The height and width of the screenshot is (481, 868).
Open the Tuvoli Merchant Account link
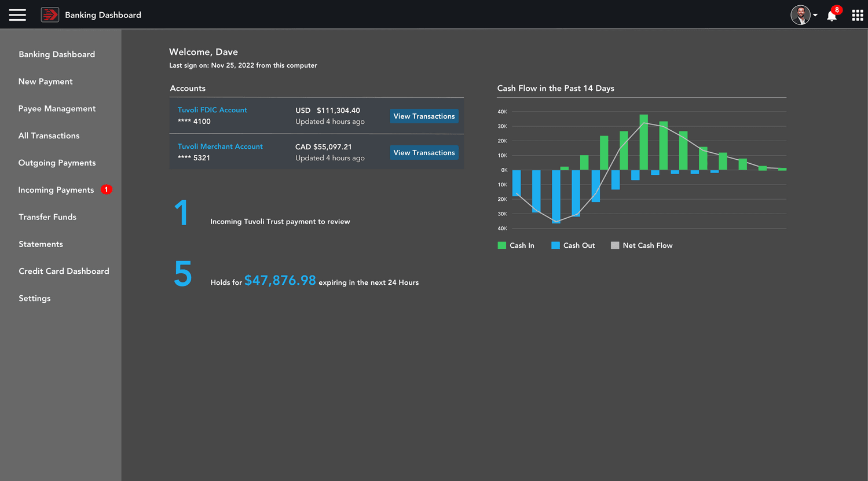[x=220, y=146]
